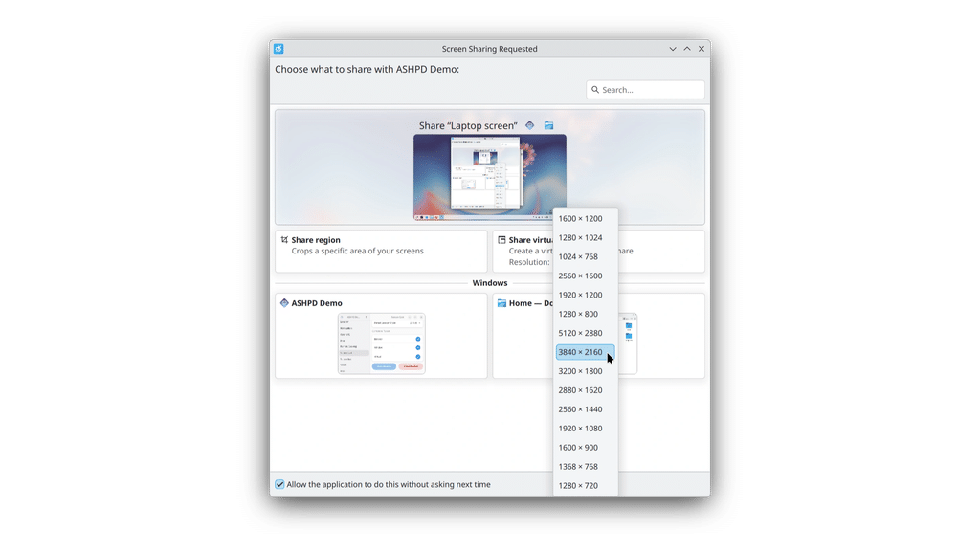Image resolution: width=980 pixels, height=551 pixels.
Task: Click the ASHPD Demo window diamond icon
Action: 284,303
